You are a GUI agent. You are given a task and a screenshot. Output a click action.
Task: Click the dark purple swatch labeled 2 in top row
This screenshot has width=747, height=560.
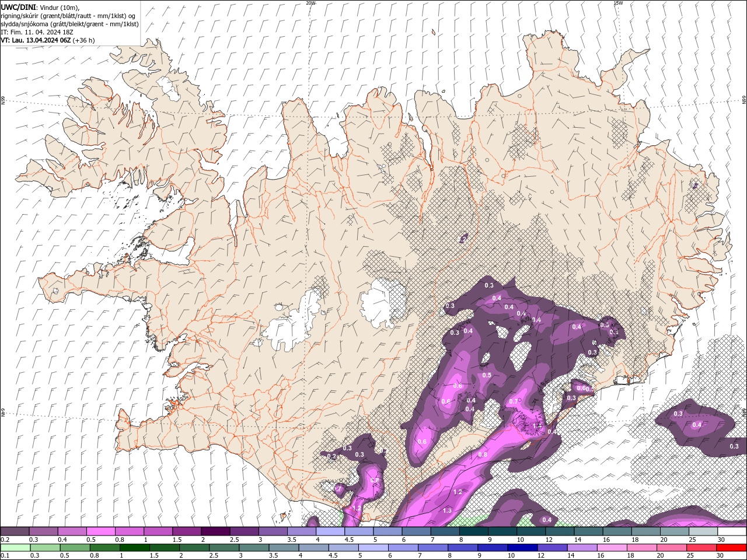click(x=215, y=531)
